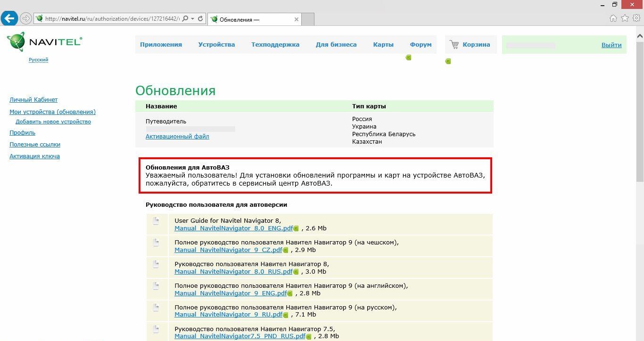The height and width of the screenshot is (341, 644).
Task: Click the shopping cart icon
Action: [454, 45]
